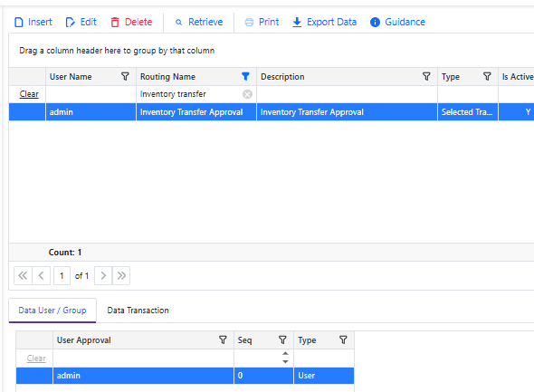Click the Guidance info icon
This screenshot has width=534, height=392.
pyautogui.click(x=375, y=22)
